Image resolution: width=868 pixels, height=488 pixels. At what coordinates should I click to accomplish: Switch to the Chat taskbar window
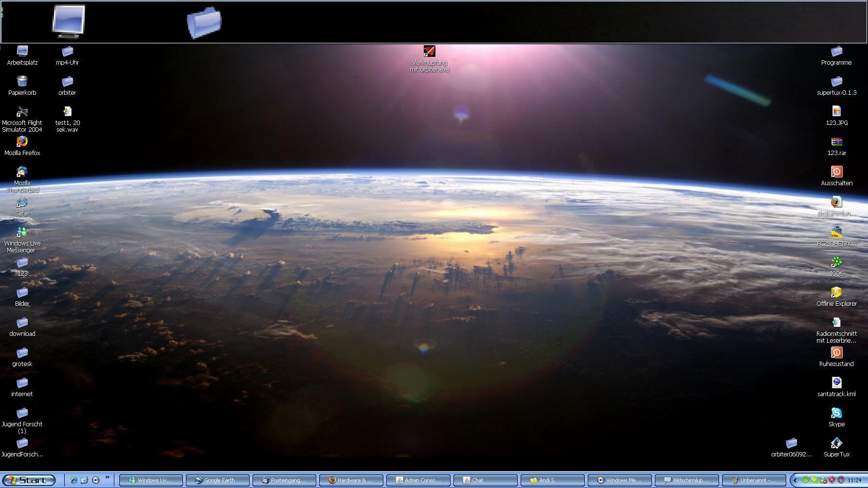[x=485, y=480]
